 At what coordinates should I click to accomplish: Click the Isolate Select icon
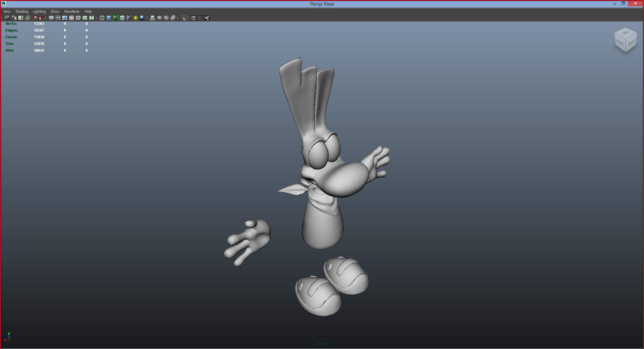[183, 18]
